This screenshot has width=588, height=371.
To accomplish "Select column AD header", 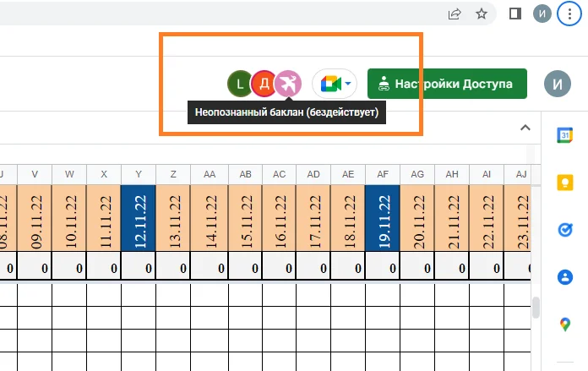I will coord(313,174).
